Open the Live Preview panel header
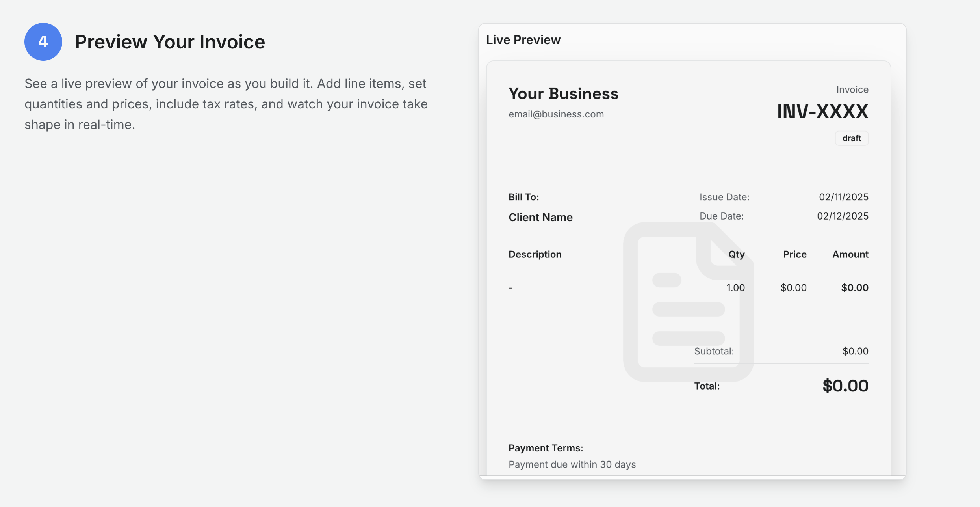This screenshot has height=507, width=980. tap(523, 39)
